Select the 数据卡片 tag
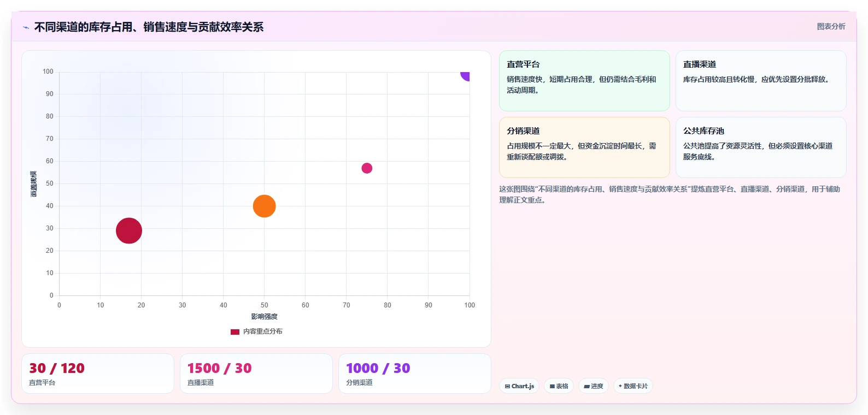Screen dimensions: 868x415 tap(633, 386)
